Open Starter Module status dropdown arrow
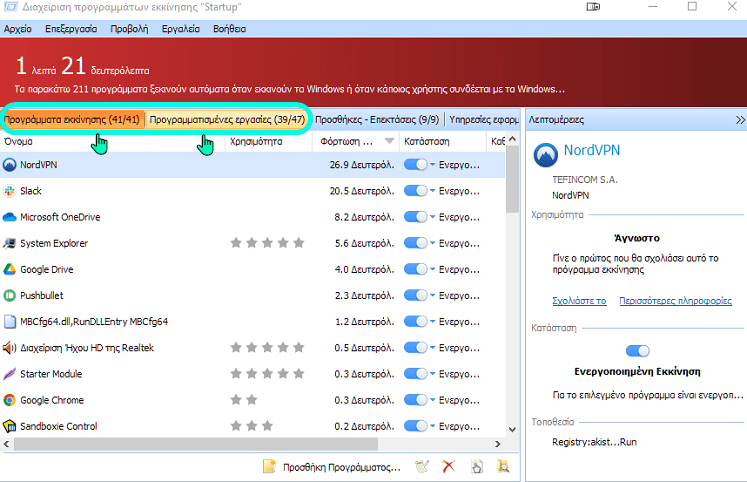This screenshot has width=747, height=482. point(433,373)
